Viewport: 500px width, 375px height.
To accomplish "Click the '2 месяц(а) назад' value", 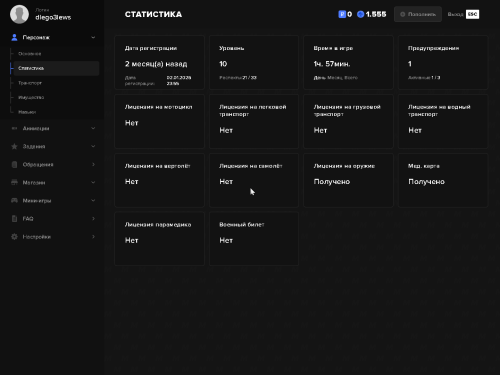I will click(156, 64).
